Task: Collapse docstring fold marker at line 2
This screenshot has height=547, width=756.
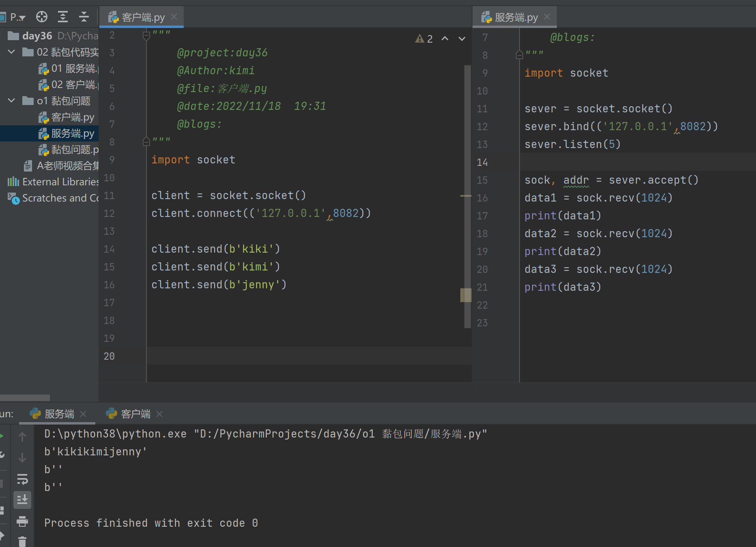Action: point(146,36)
